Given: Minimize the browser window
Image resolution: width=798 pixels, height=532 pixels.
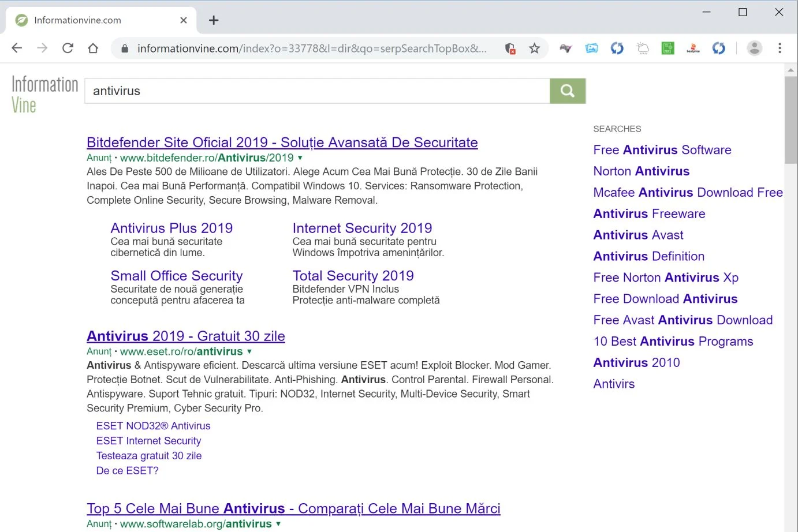Looking at the screenshot, I should point(706,12).
